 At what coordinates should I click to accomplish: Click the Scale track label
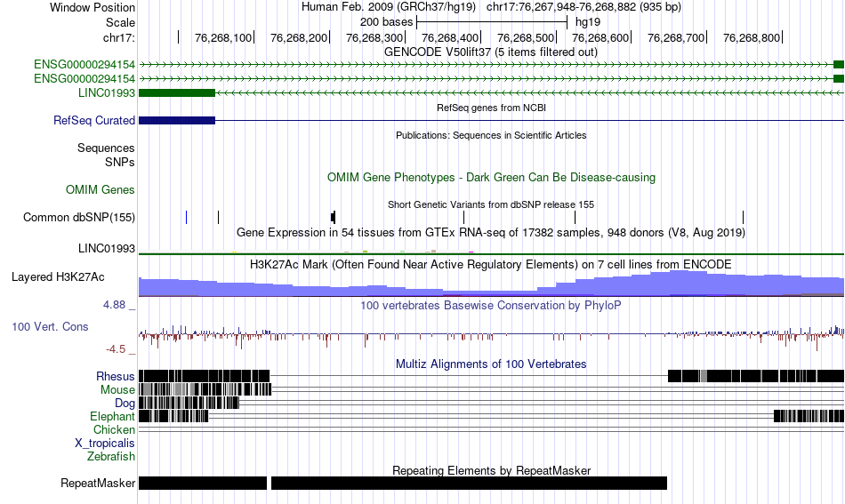120,22
